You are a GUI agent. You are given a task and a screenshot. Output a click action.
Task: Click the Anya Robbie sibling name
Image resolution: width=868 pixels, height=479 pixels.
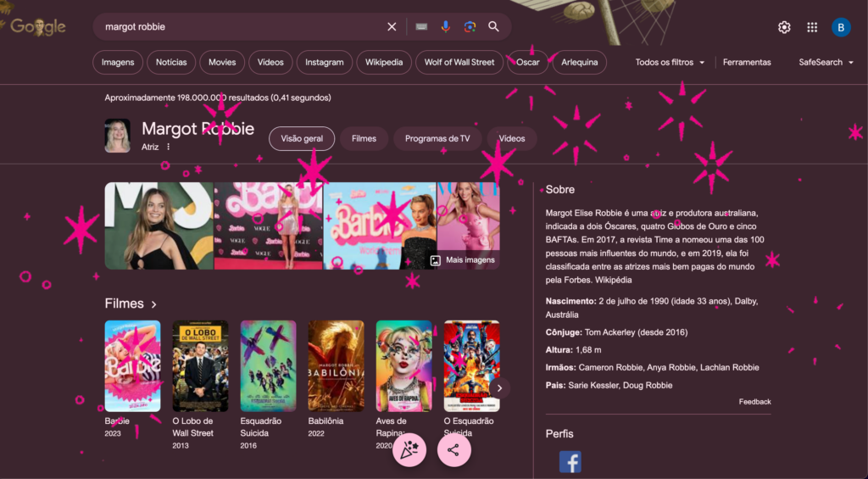point(670,368)
